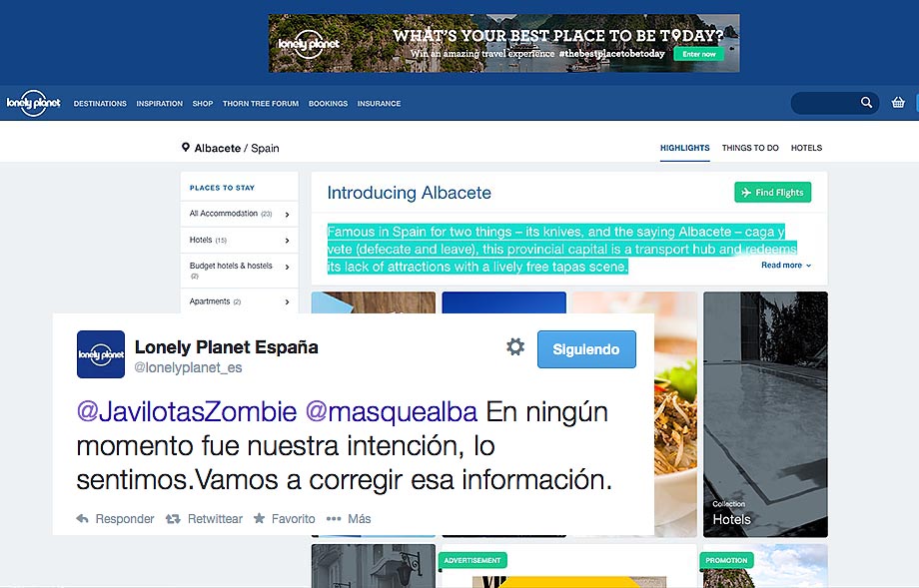Click Enter now button in banner ad
The width and height of the screenshot is (919, 588).
[698, 54]
